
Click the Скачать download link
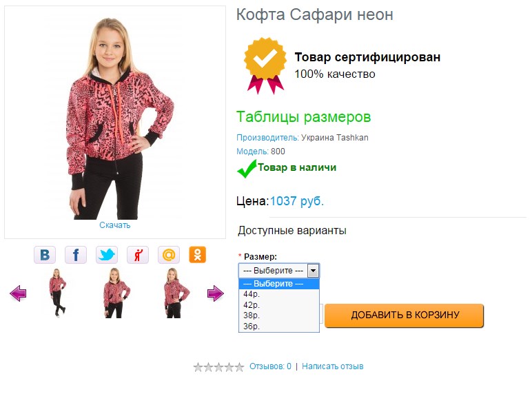114,225
